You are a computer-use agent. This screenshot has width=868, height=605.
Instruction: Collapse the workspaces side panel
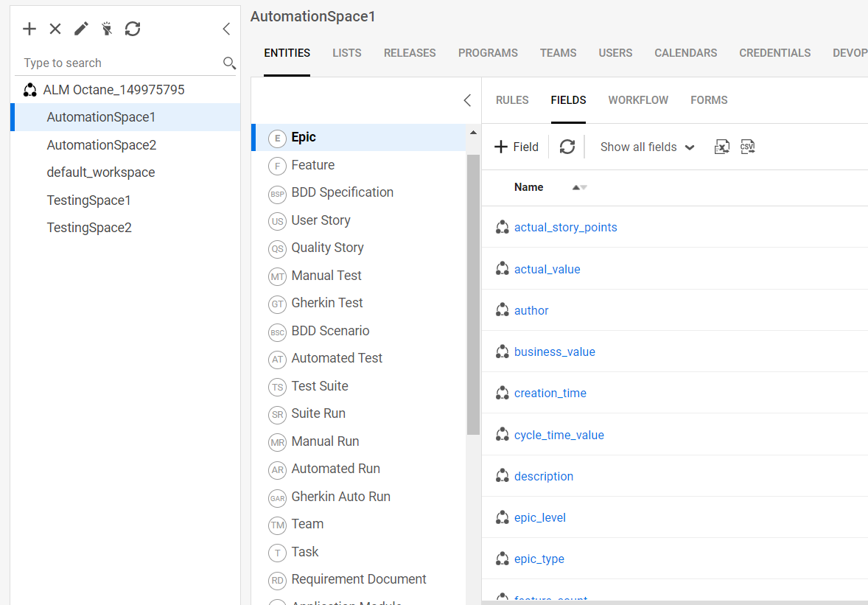coord(226,29)
